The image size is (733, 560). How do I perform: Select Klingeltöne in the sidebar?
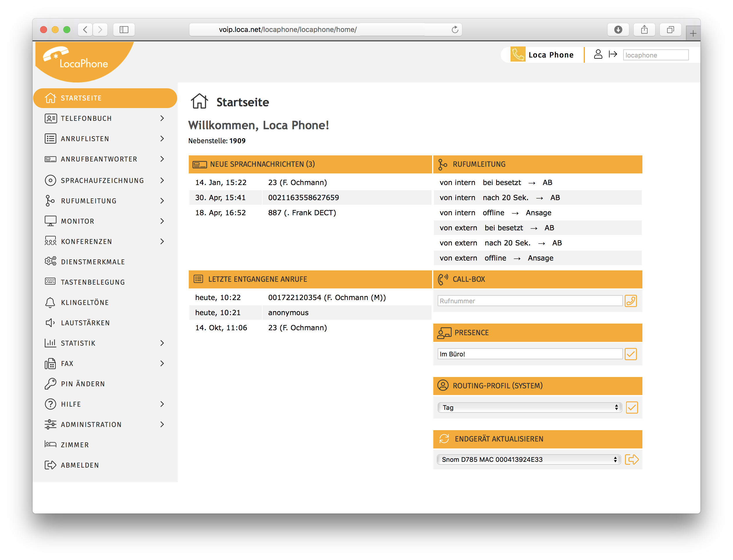click(85, 303)
